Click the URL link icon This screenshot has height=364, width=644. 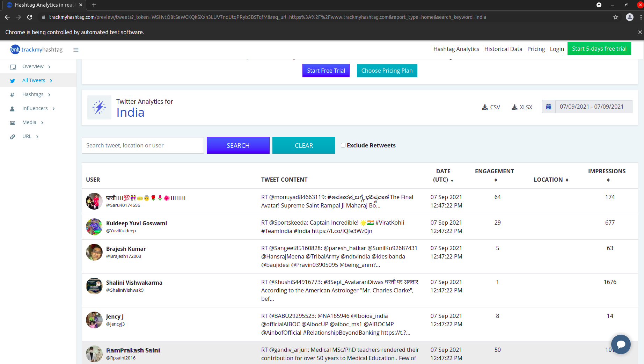[13, 137]
